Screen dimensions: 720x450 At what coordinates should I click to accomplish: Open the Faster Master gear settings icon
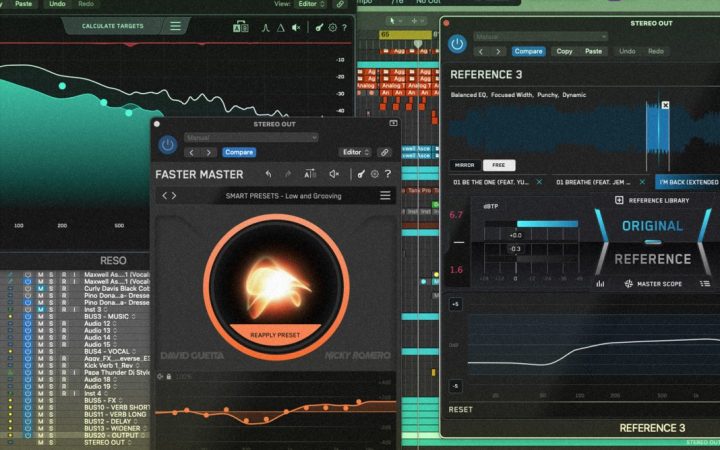(375, 174)
